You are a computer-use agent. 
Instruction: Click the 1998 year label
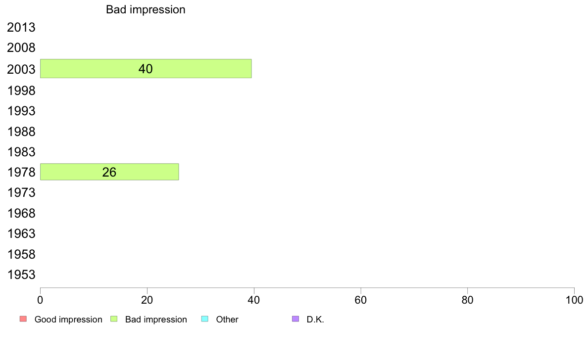(21, 91)
